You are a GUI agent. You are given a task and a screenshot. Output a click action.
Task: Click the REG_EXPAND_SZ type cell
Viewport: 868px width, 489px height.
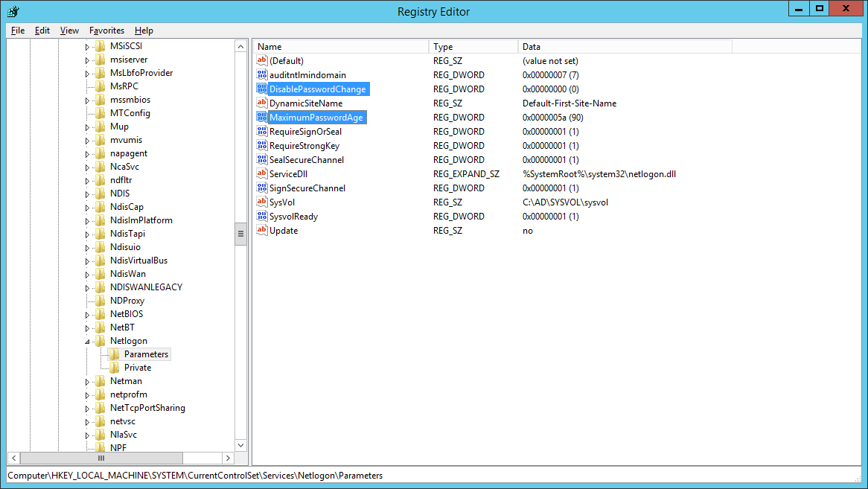(466, 174)
